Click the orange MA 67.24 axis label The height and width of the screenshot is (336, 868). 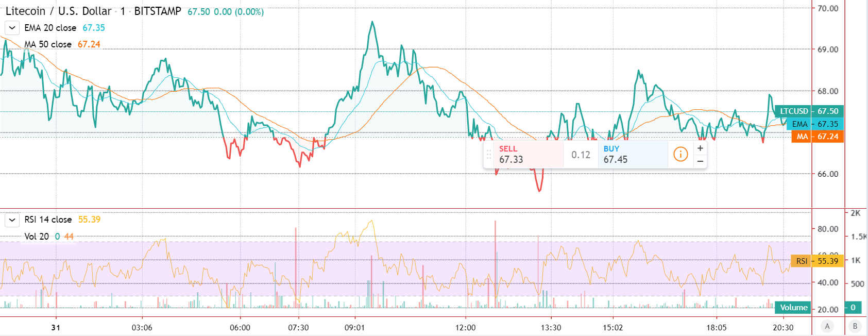pyautogui.click(x=818, y=137)
